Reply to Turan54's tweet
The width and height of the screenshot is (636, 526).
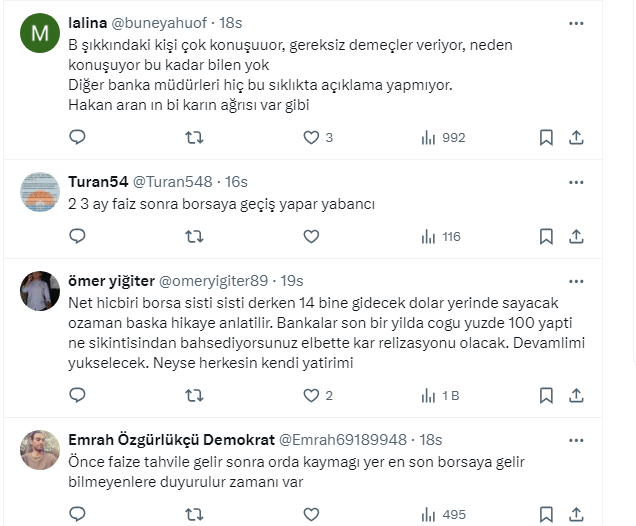[x=78, y=237]
